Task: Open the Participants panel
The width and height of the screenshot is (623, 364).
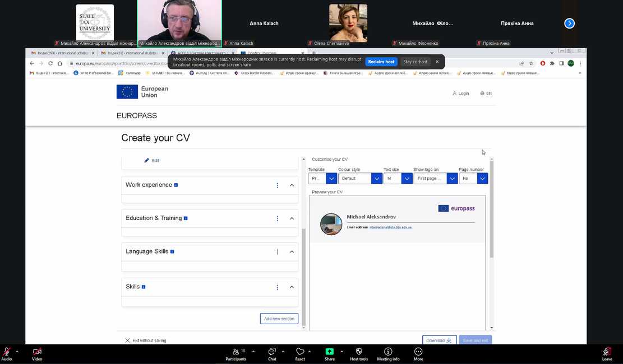Action: [236, 352]
